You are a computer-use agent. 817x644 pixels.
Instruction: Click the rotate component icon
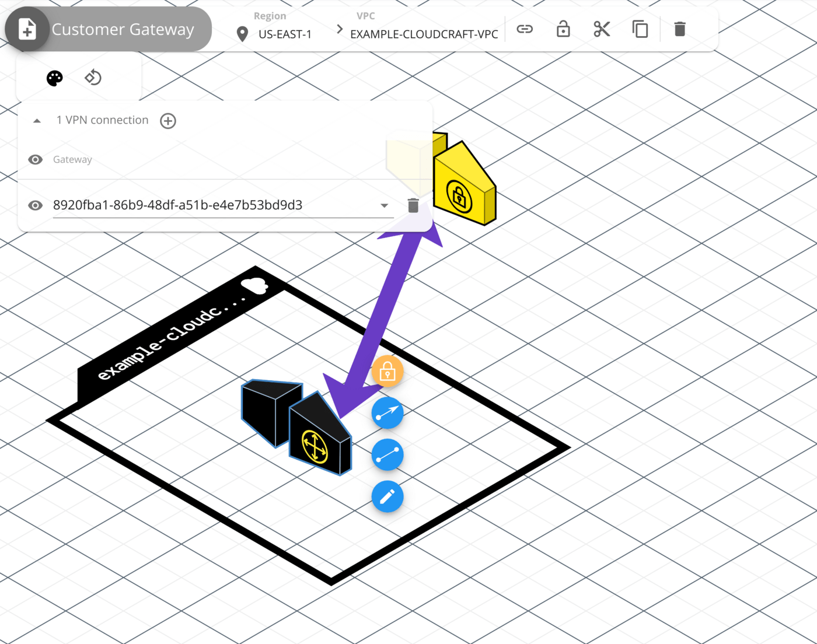coord(93,77)
